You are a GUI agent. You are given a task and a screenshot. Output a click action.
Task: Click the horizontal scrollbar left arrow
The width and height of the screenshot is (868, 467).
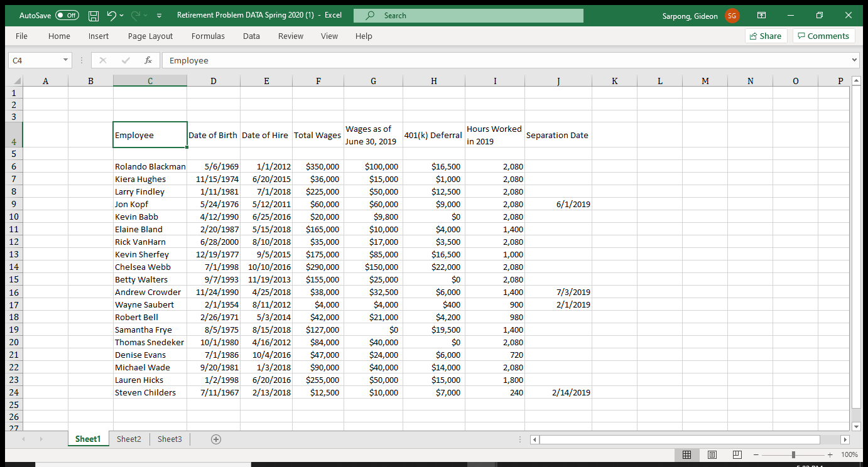point(534,439)
